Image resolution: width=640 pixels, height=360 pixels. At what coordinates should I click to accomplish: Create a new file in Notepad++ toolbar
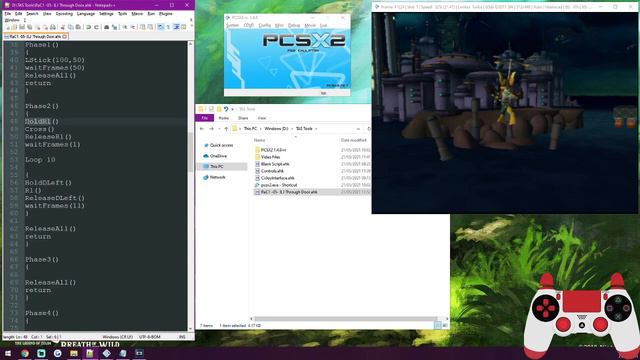tap(8, 27)
